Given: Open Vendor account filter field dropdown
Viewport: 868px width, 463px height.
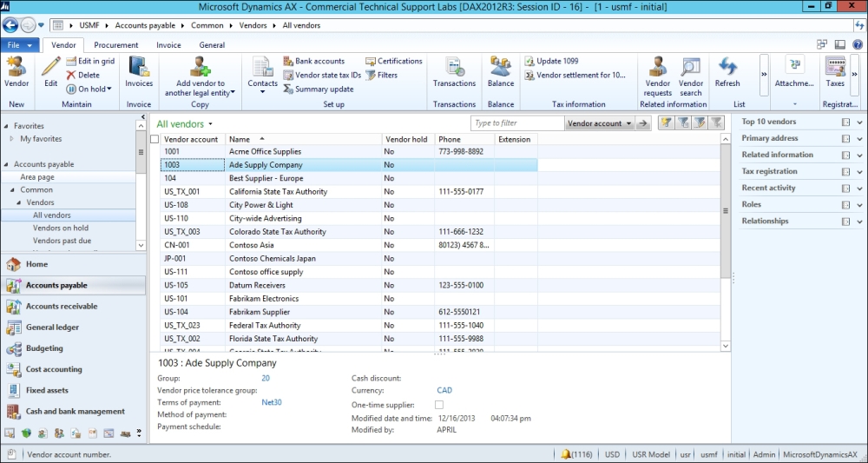Looking at the screenshot, I should pyautogui.click(x=600, y=123).
